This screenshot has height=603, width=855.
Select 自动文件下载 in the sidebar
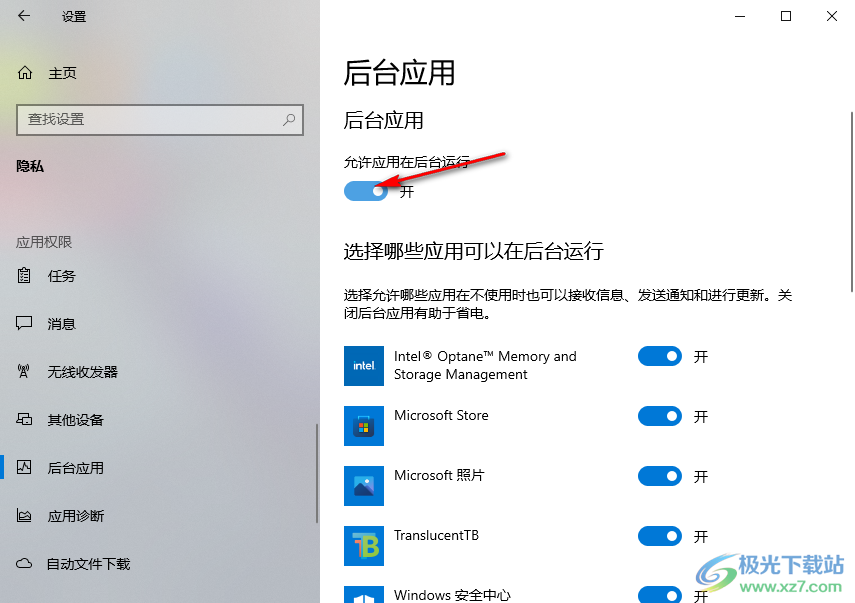(x=89, y=564)
